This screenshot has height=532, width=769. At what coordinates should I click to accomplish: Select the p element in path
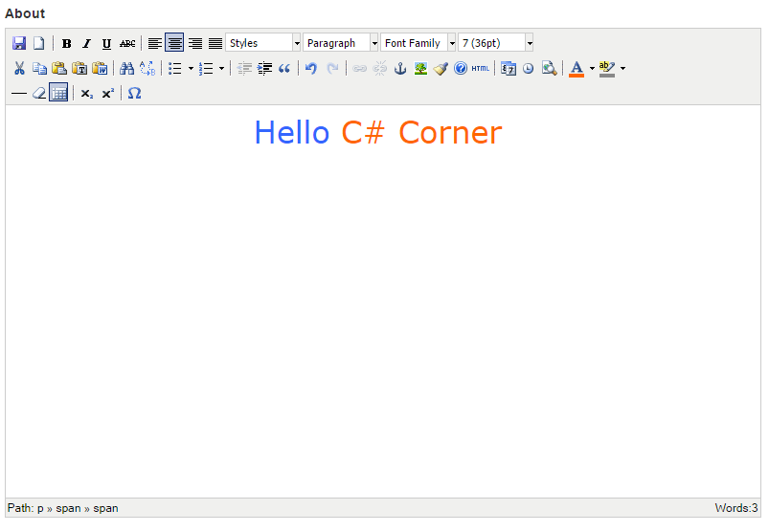tap(40, 508)
